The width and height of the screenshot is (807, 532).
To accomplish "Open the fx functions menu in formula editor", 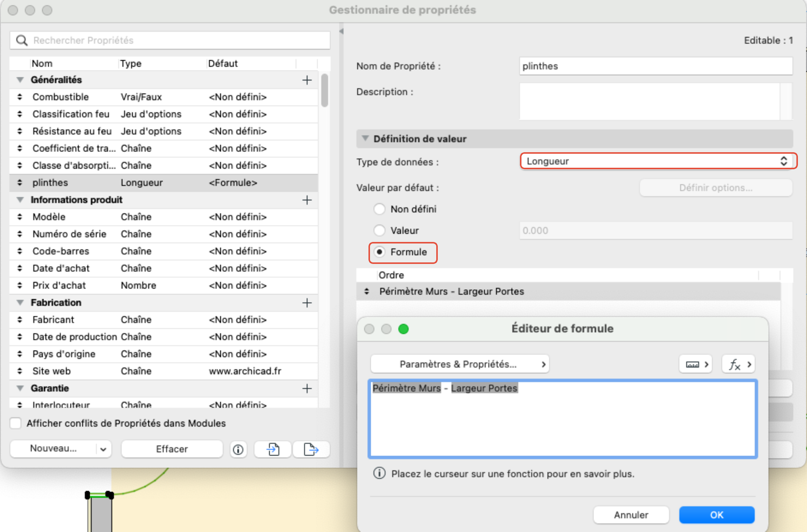I will (738, 364).
